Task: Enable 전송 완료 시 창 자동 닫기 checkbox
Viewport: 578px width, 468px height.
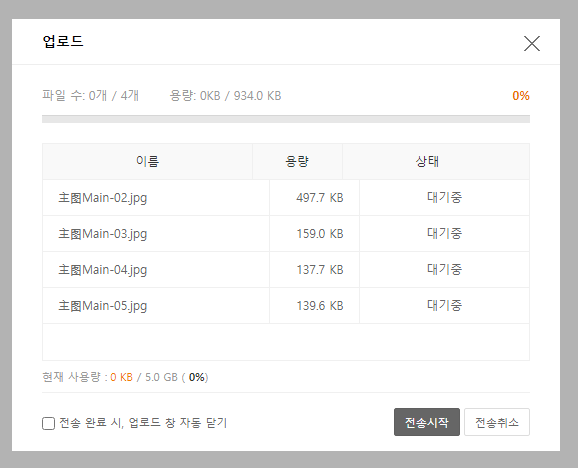Action: point(48,423)
